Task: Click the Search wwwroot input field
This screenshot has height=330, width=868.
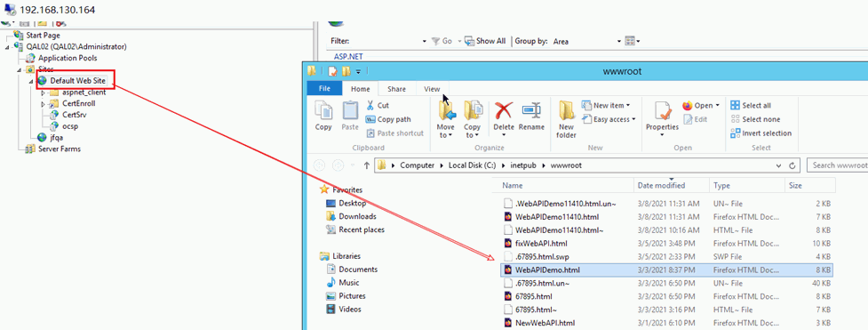Action: [837, 165]
